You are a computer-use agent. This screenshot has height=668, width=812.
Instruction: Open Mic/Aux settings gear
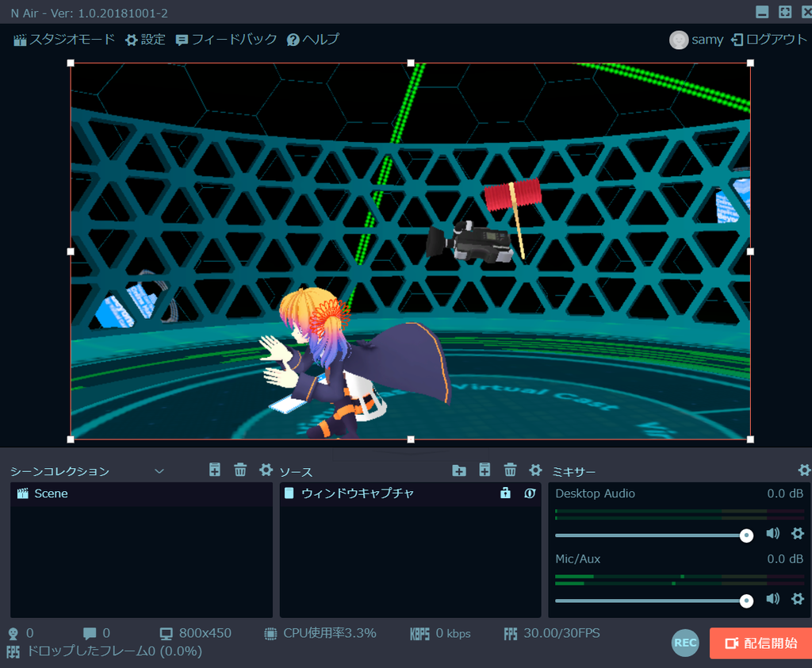(798, 598)
